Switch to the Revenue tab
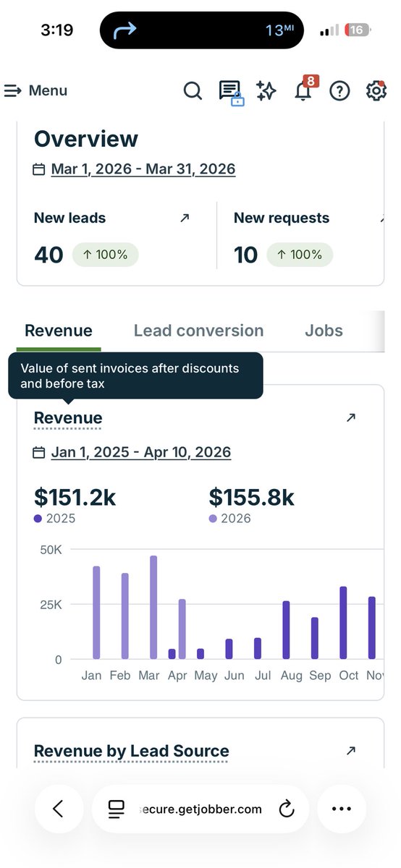The width and height of the screenshot is (401, 868). click(59, 331)
